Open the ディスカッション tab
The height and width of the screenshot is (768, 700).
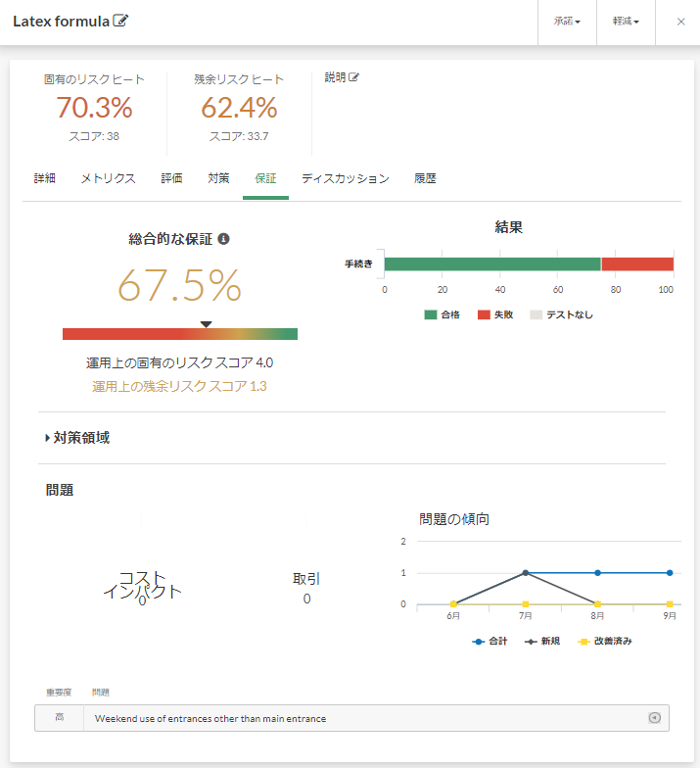click(345, 178)
